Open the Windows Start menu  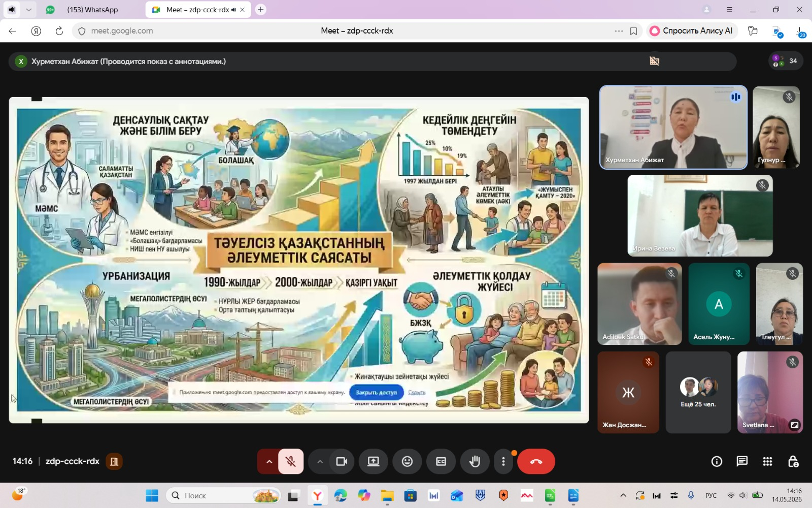(152, 495)
